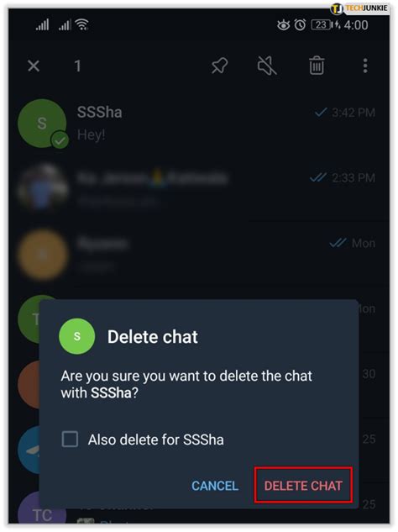Confirm with the DELETE CHAT button
The width and height of the screenshot is (398, 532).
(x=303, y=486)
